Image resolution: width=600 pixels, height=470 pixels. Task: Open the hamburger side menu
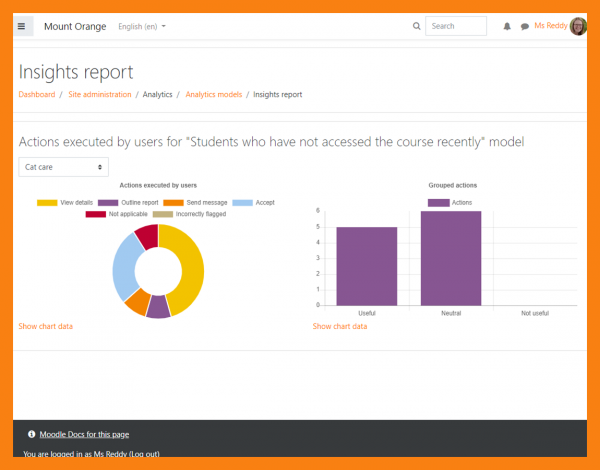[22, 26]
